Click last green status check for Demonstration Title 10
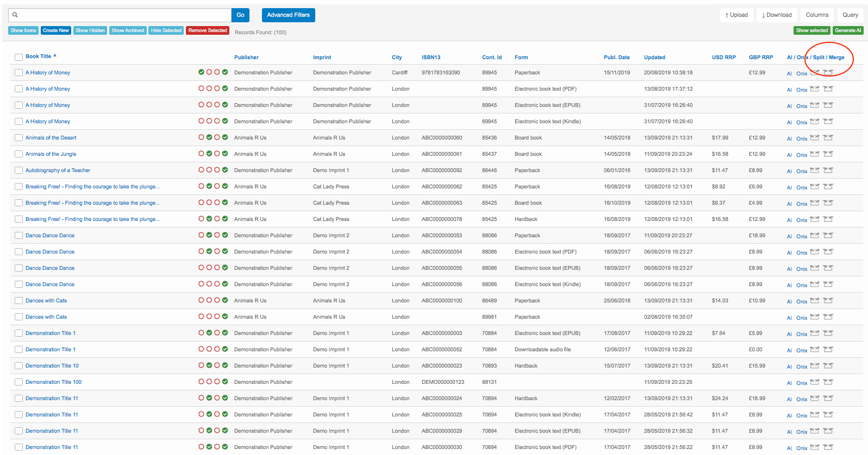 (225, 365)
